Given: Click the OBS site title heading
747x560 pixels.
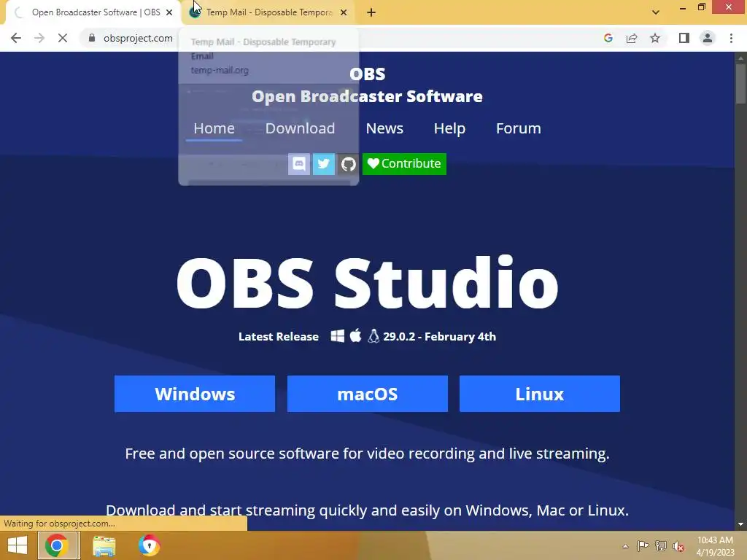Looking at the screenshot, I should pos(368,86).
